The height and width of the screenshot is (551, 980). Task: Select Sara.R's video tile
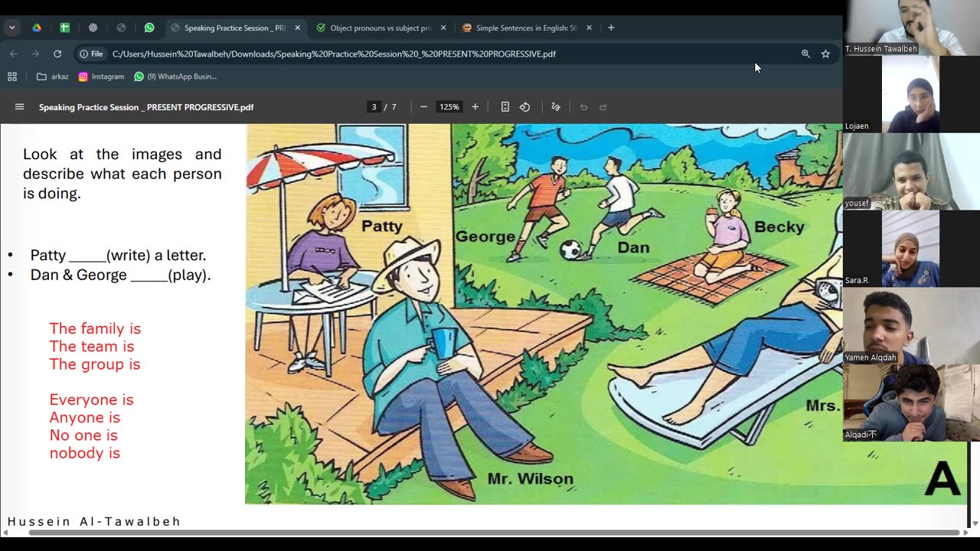[x=911, y=249]
